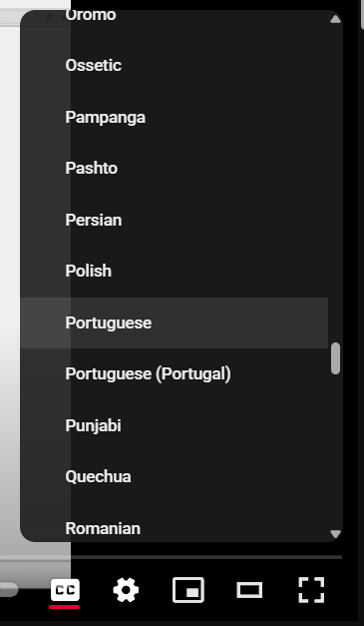Choose Portuguese (Portugal) from the list
364x626 pixels.
[x=175, y=374]
